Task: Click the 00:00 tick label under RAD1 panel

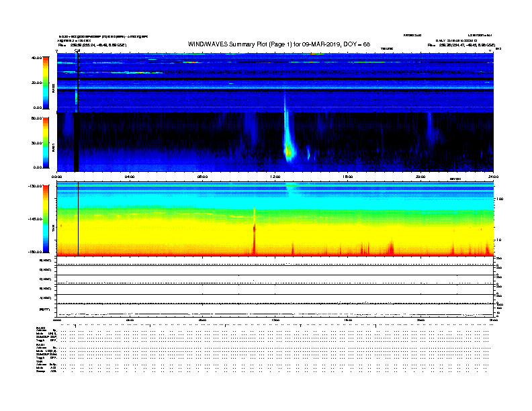Action: [x=56, y=177]
